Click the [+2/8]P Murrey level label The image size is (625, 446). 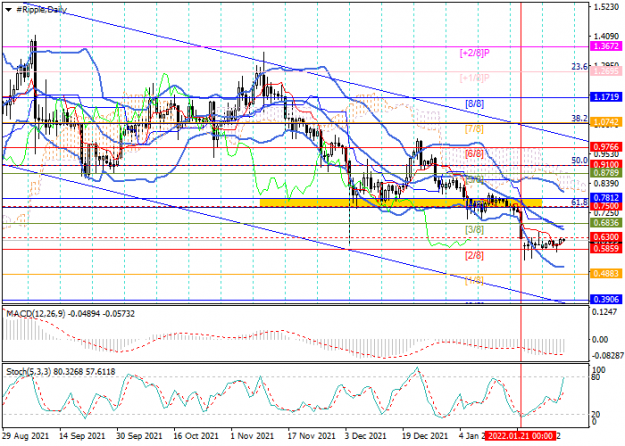pyautogui.click(x=474, y=53)
